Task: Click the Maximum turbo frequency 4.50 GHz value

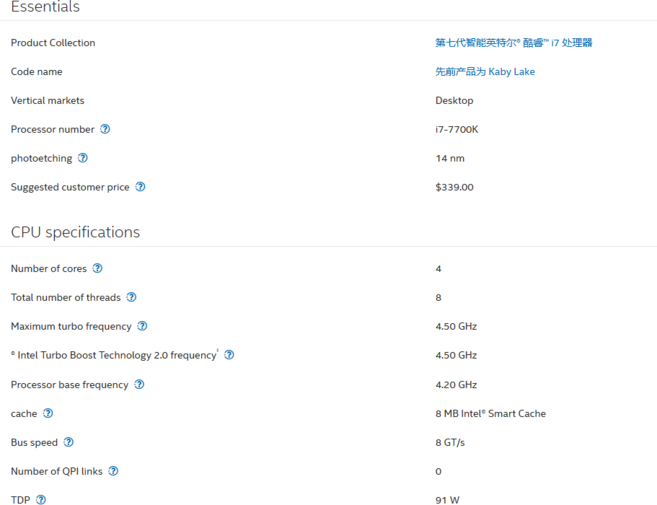Action: (x=456, y=326)
